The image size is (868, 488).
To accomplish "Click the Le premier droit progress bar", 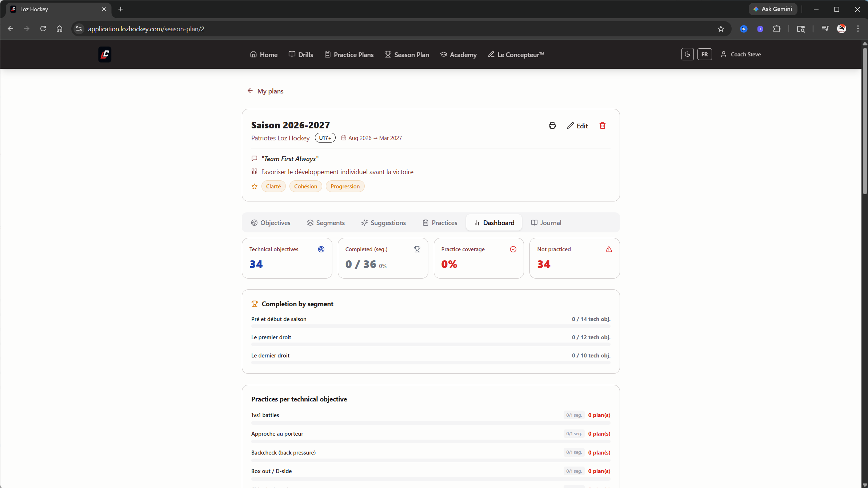I will click(431, 344).
